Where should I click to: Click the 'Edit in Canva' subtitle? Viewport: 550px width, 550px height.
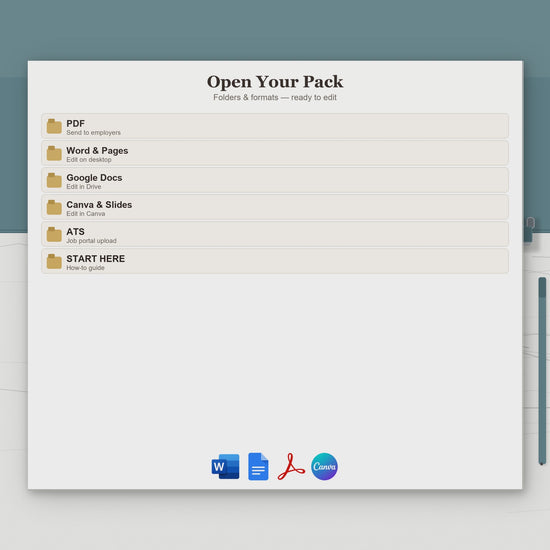click(x=86, y=214)
